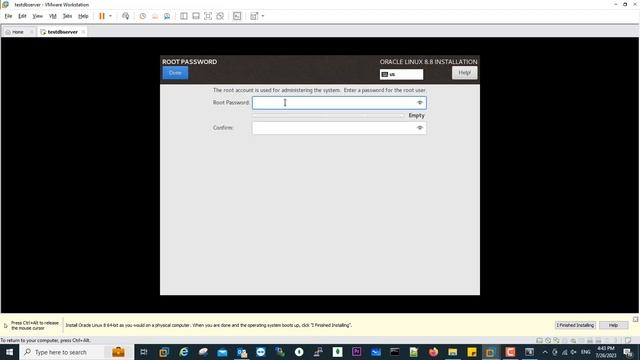Open the stretch display dropdown arrow
The image size is (640, 360).
pyautogui.click(x=263, y=16)
